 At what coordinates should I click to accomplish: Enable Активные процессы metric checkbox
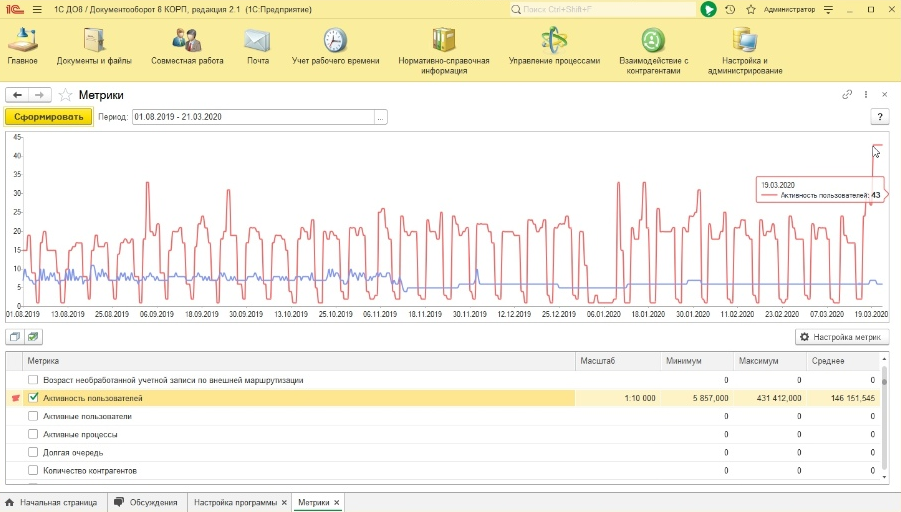[33, 434]
